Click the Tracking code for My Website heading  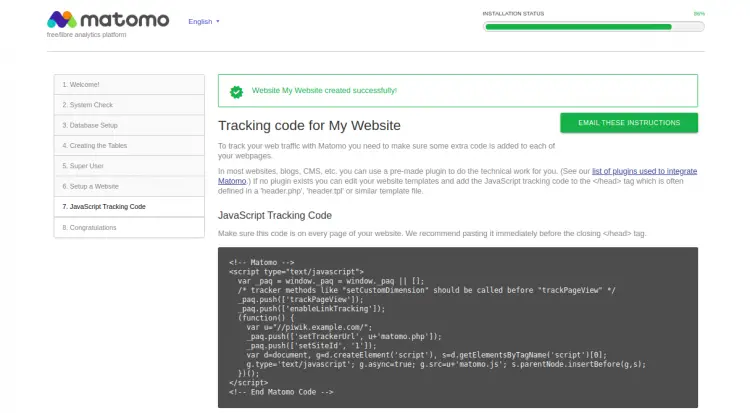point(309,125)
